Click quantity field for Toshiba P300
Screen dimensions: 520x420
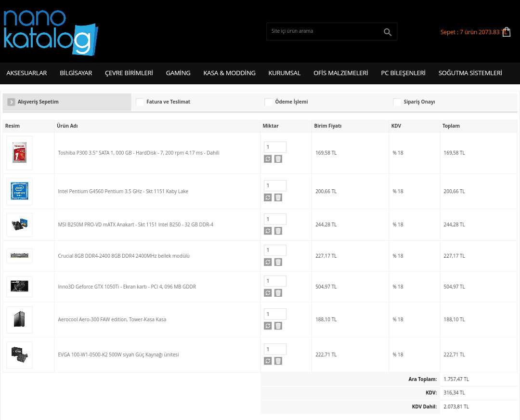coord(275,147)
